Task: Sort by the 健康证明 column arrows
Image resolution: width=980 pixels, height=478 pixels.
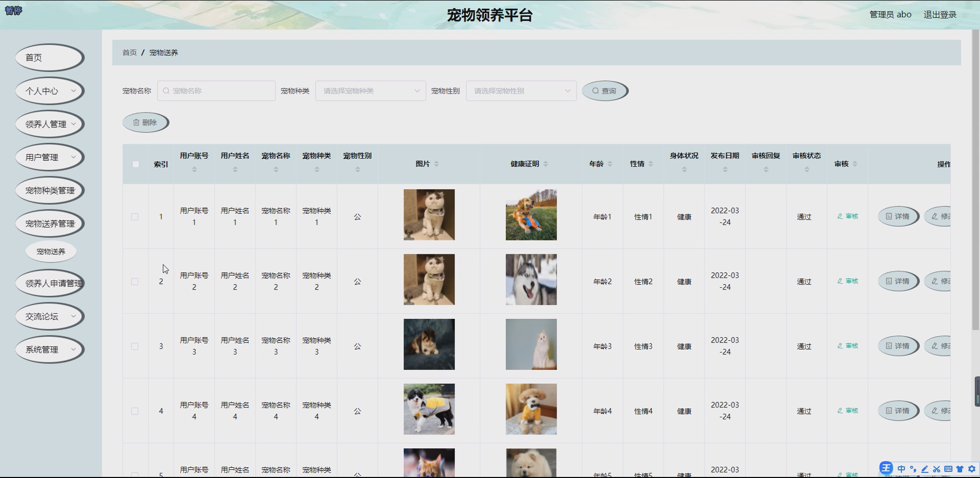Action: point(545,164)
